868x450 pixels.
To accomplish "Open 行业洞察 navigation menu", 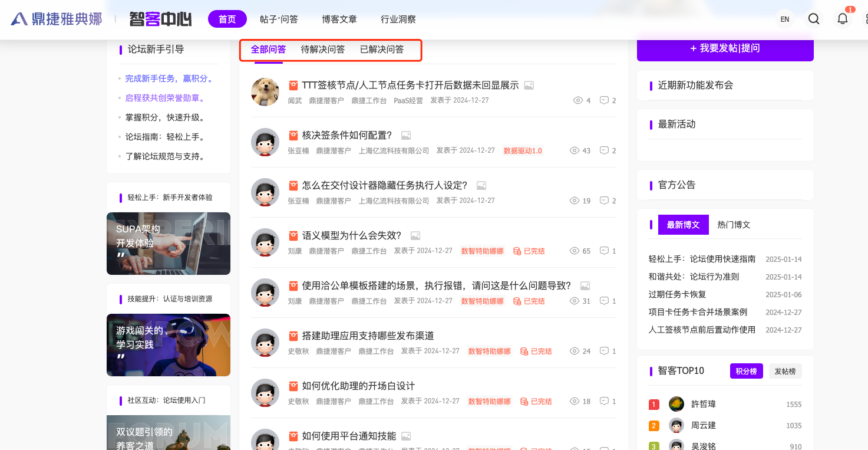I will click(398, 19).
